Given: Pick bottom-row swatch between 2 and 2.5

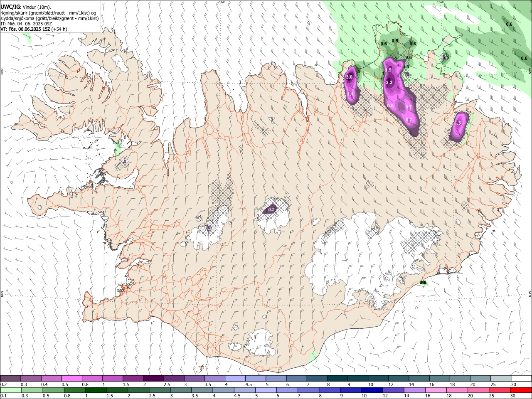Looking at the screenshot, I should click(138, 390).
